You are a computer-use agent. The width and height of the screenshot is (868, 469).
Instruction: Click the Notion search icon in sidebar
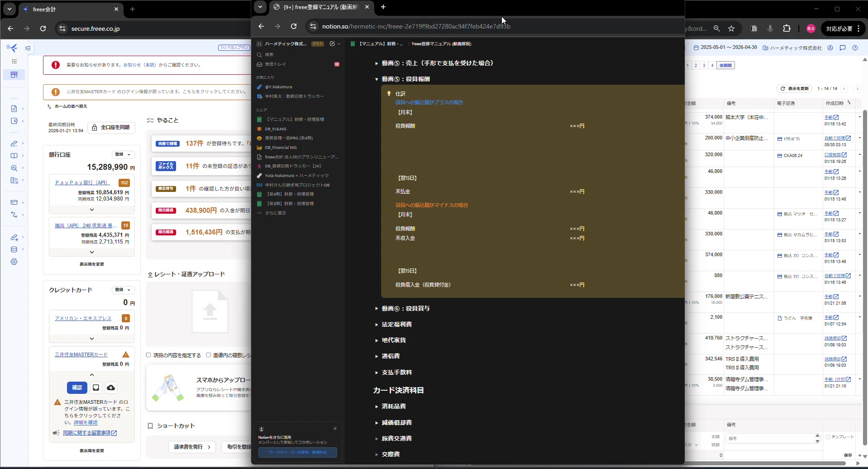pyautogui.click(x=259, y=55)
